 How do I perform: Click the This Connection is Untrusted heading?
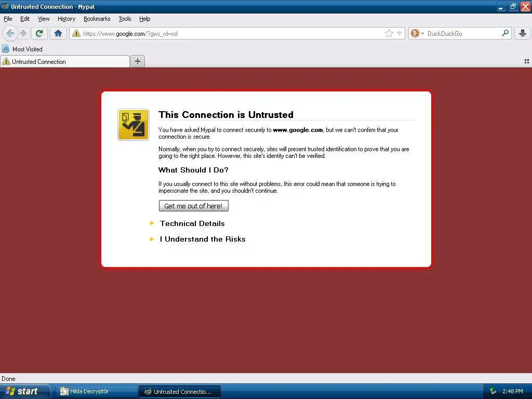(x=225, y=115)
